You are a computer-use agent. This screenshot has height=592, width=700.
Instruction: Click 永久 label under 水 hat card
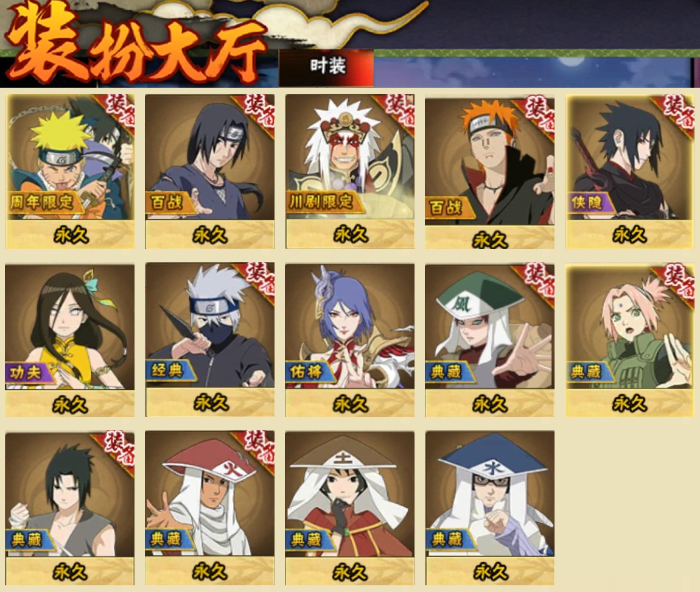pos(490,572)
